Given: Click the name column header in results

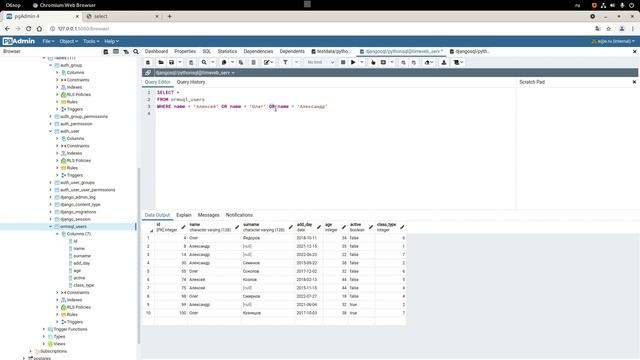Looking at the screenshot, I should click(x=214, y=227).
